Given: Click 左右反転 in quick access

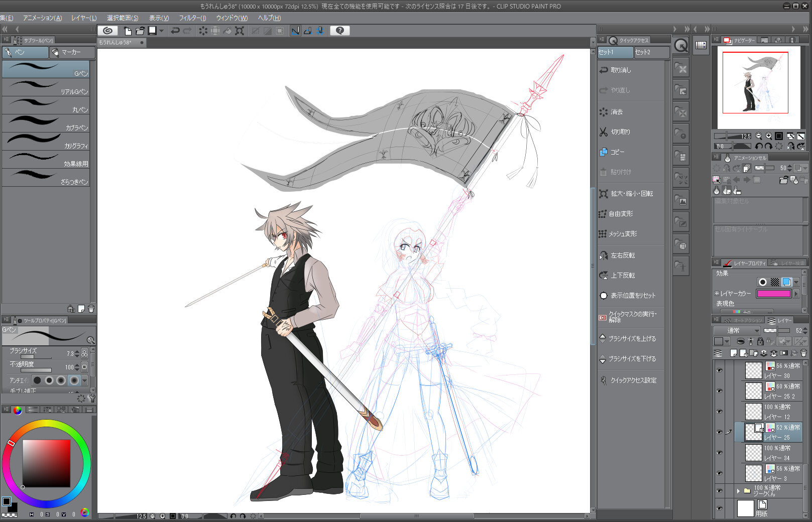Looking at the screenshot, I should (x=623, y=255).
